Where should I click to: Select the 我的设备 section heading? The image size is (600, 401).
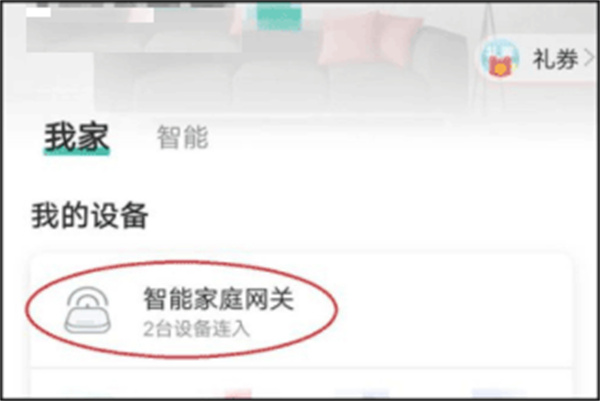point(90,215)
